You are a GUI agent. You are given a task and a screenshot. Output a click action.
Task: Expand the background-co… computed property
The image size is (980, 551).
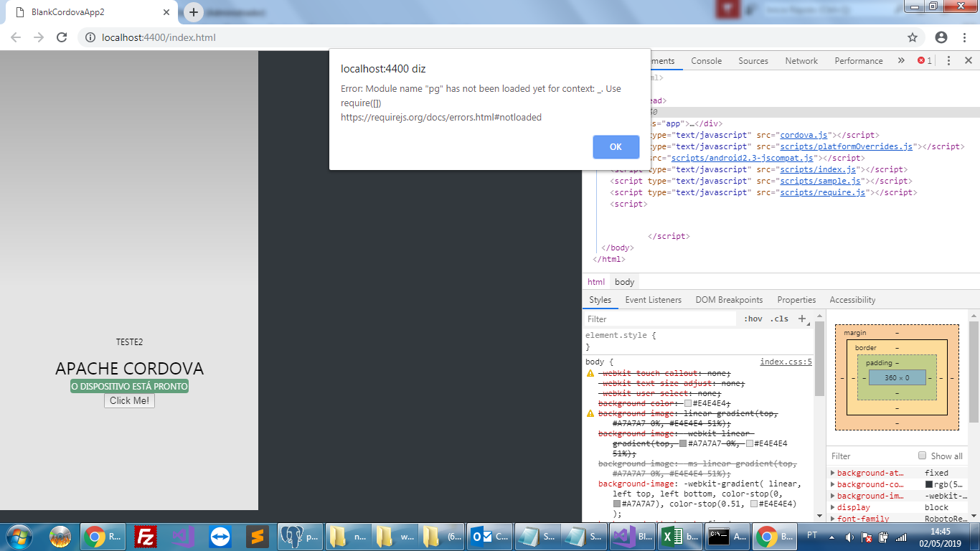point(832,485)
